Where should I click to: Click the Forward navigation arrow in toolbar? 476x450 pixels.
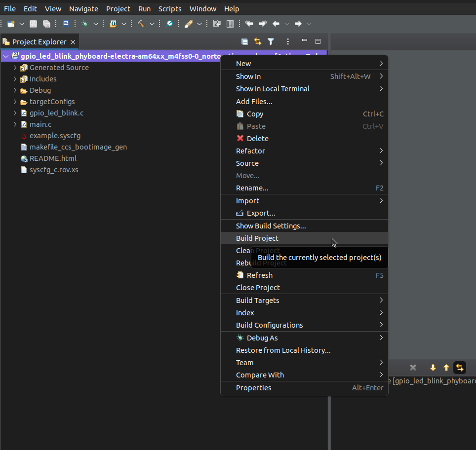[x=298, y=24]
